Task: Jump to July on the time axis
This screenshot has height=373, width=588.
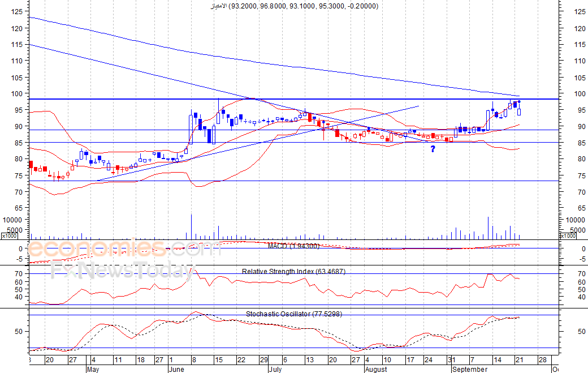Action: coord(275,369)
